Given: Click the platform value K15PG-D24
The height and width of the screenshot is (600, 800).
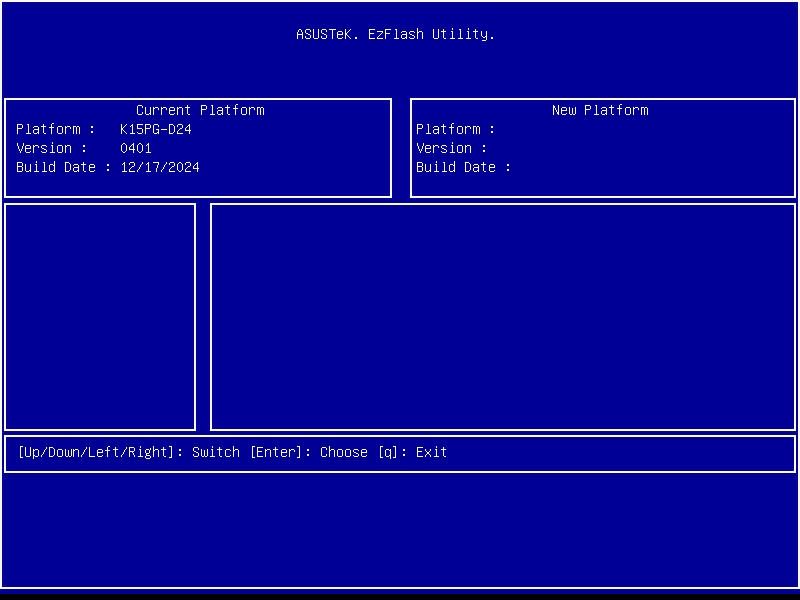Looking at the screenshot, I should [156, 129].
